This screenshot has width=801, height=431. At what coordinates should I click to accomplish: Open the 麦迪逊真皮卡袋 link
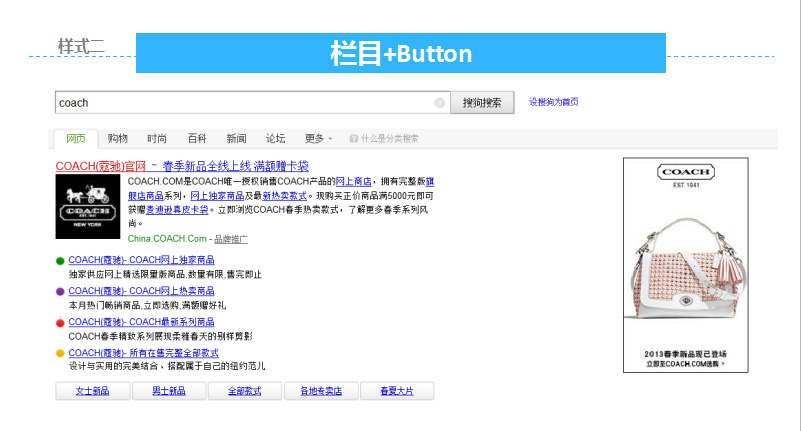(177, 210)
